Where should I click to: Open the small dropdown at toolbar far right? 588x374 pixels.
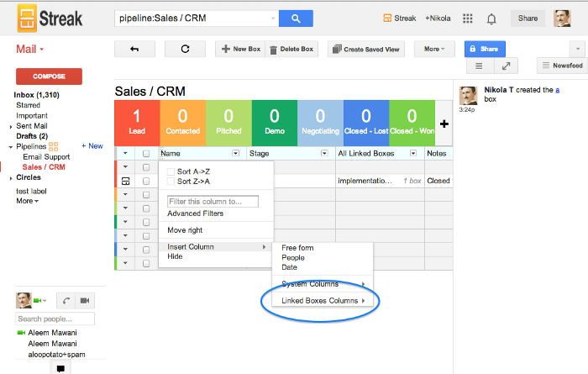[x=578, y=49]
